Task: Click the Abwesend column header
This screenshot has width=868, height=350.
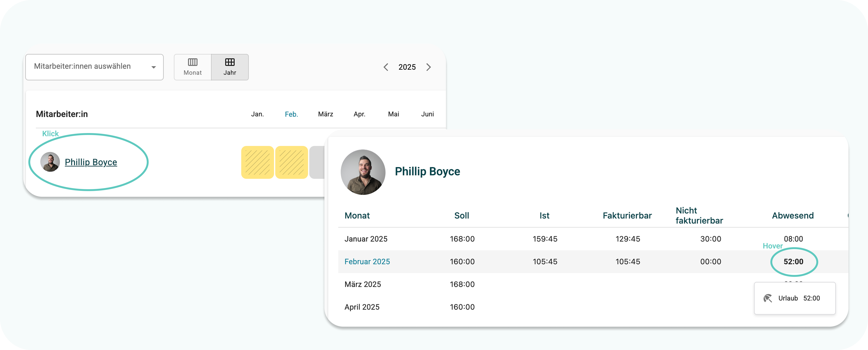Action: pyautogui.click(x=793, y=216)
